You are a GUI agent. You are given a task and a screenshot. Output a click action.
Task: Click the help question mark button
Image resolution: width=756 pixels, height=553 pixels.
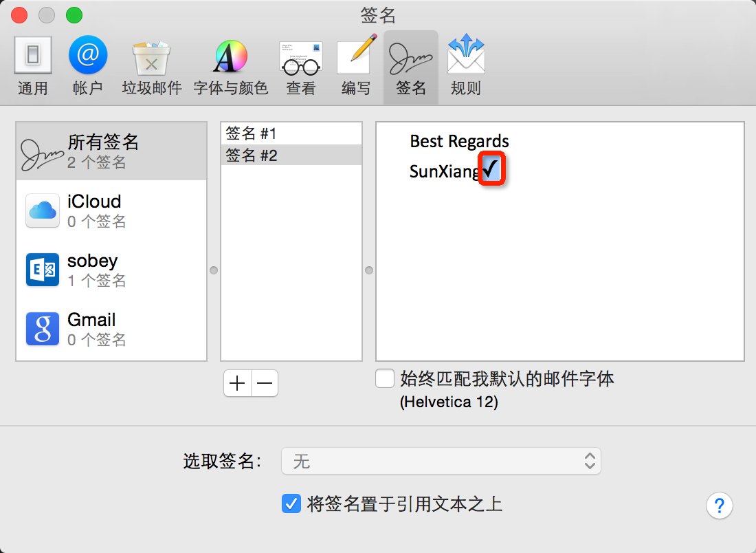(x=719, y=506)
